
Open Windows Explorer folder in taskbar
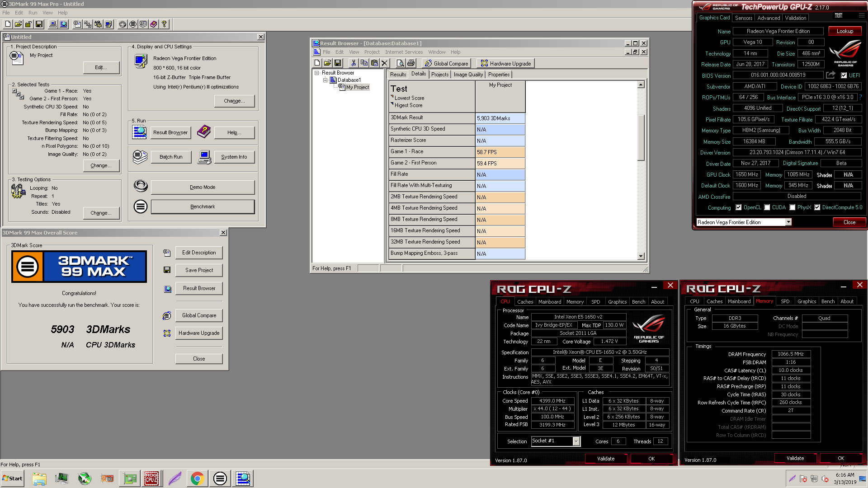(39, 479)
